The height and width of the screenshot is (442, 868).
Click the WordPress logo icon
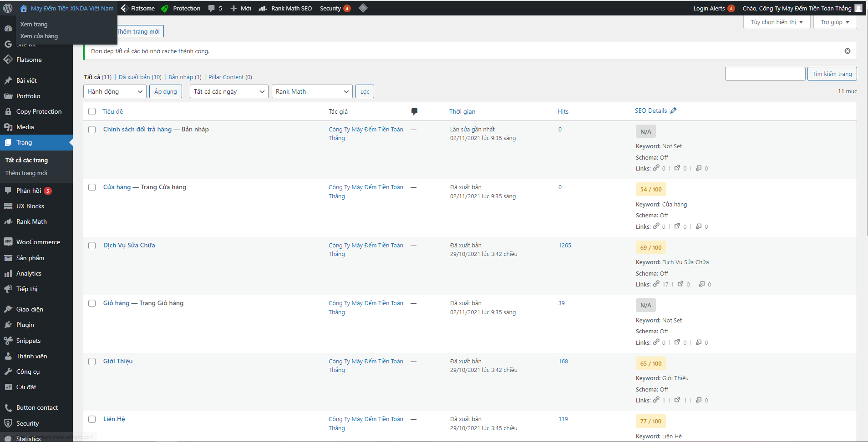8,8
